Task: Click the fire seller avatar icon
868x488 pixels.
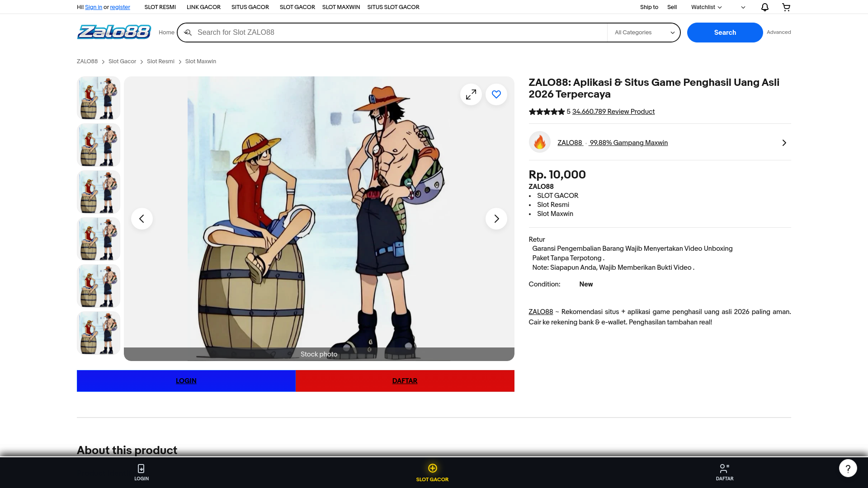Action: pos(540,142)
